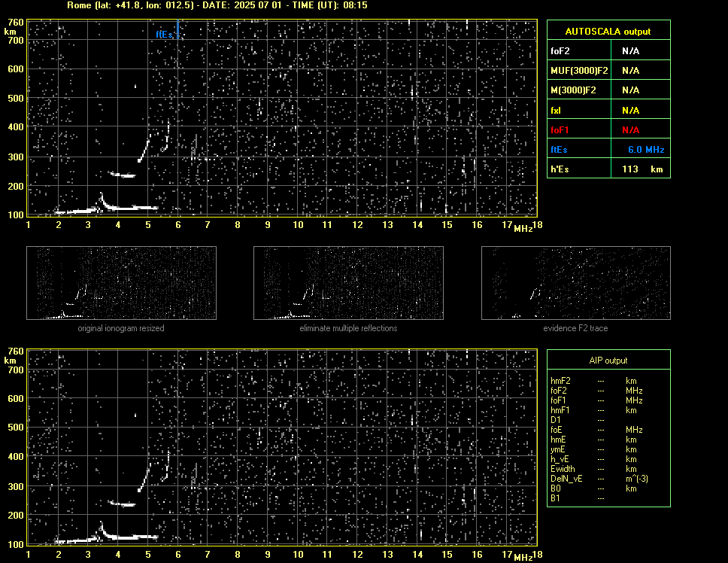Viewport: 728px width, 563px height.
Task: Click the N/A value in the fxI row
Action: coord(630,111)
